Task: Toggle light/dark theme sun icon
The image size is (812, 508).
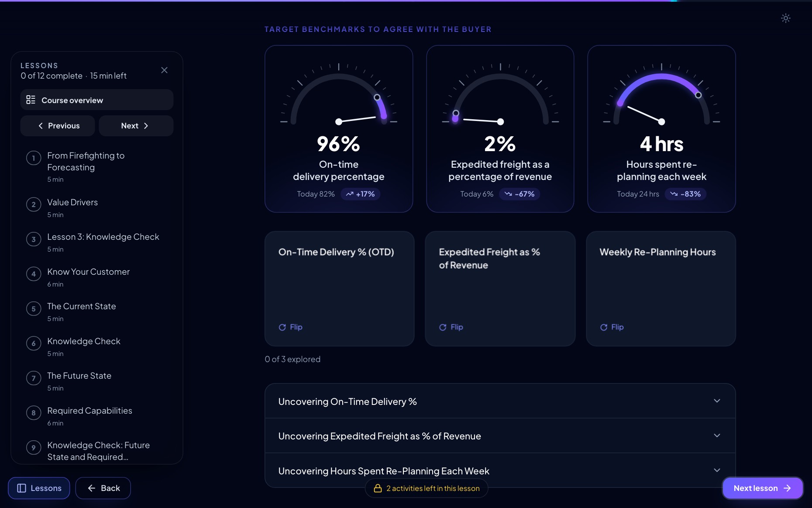Action: click(785, 18)
